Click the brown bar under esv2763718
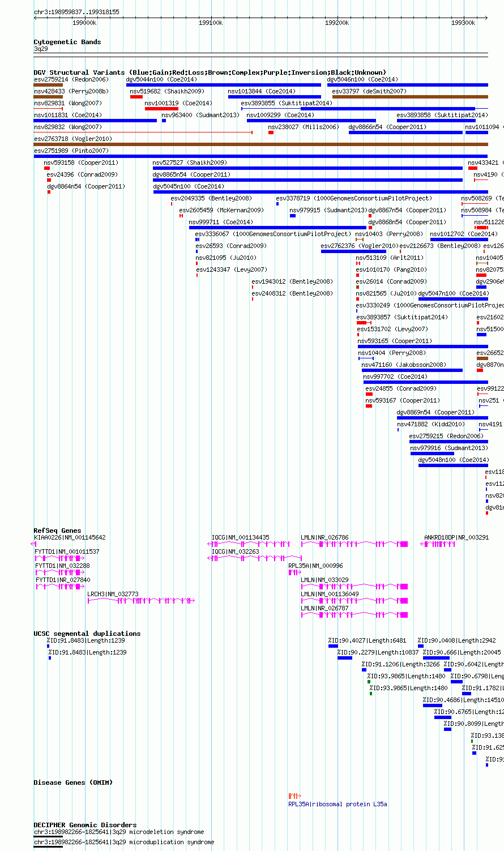Viewport: 504px width, 851px height. point(260,144)
